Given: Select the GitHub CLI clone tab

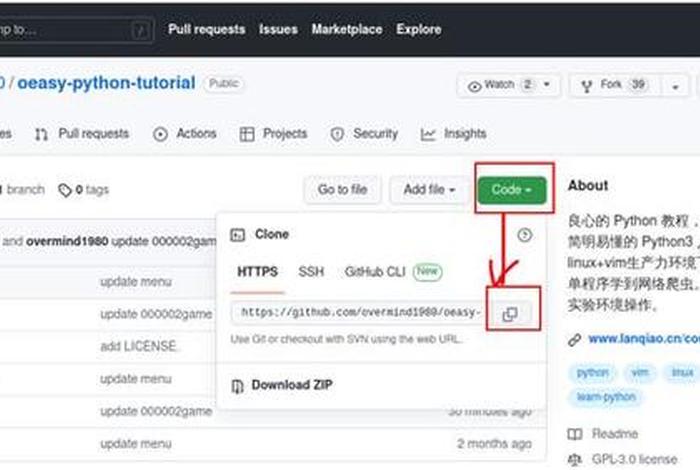Looking at the screenshot, I should pyautogui.click(x=375, y=271).
